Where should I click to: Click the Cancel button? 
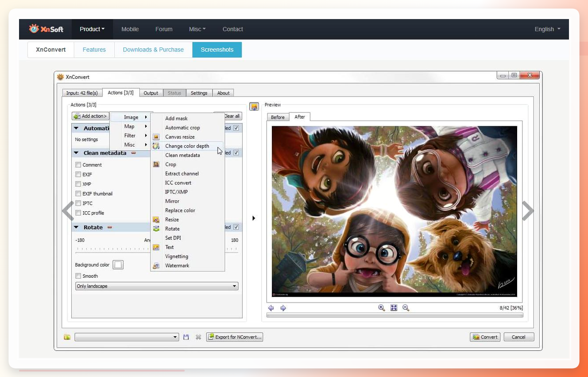pyautogui.click(x=519, y=337)
